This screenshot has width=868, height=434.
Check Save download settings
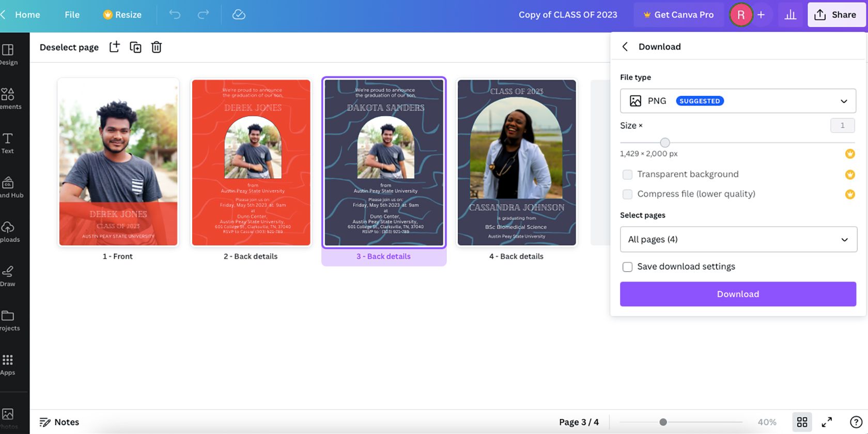click(x=627, y=267)
